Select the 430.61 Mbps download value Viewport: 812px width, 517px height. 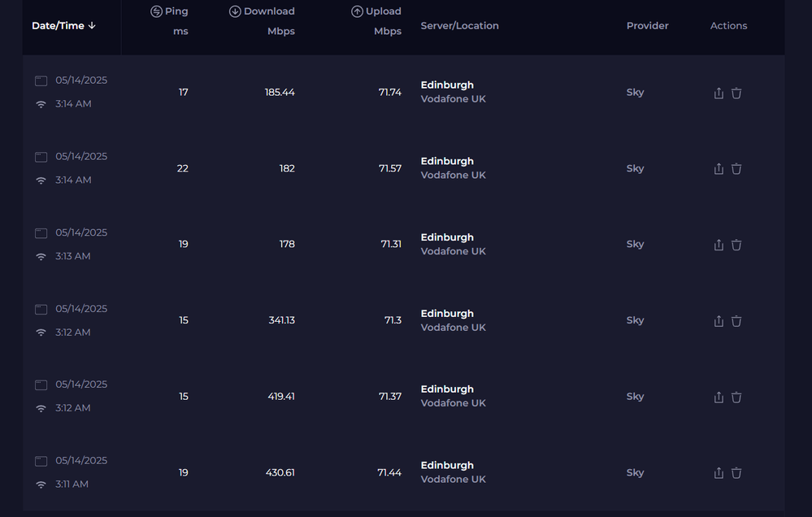pos(280,473)
